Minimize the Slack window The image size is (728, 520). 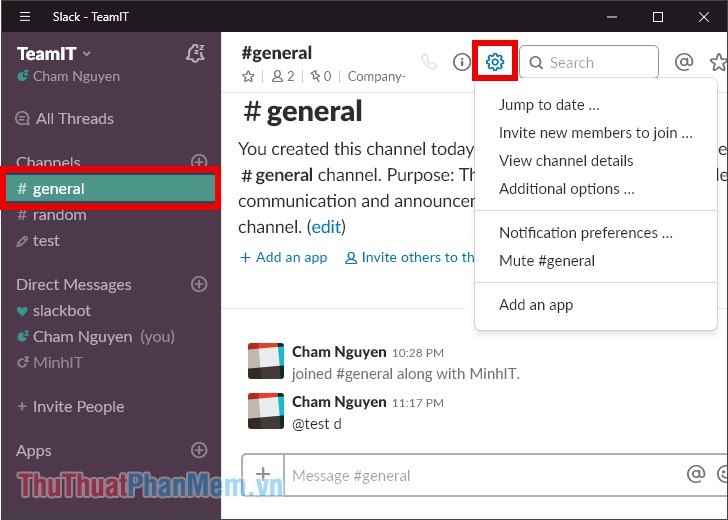coord(612,17)
